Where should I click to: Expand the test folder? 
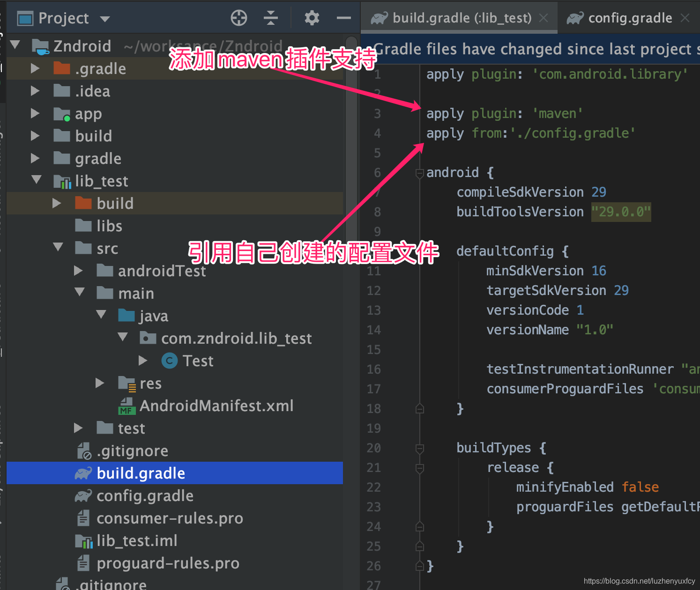point(78,428)
